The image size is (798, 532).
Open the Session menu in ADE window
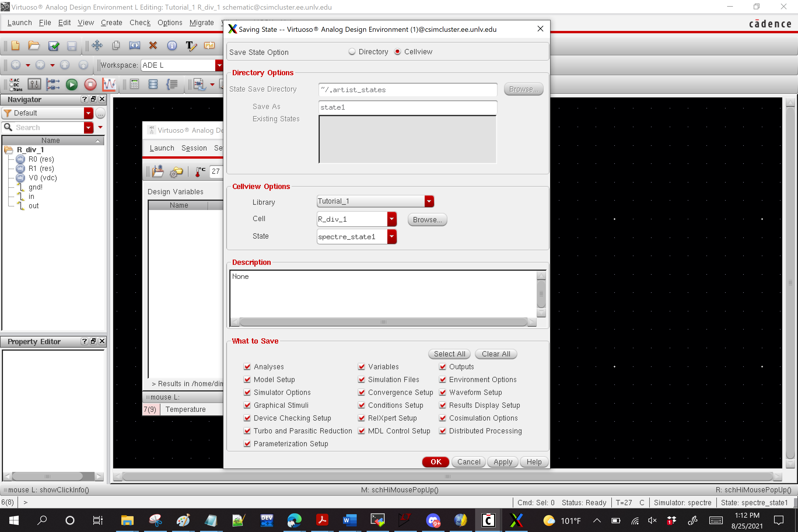click(194, 148)
